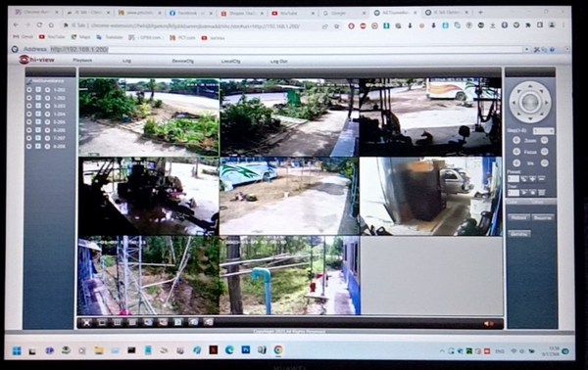This screenshot has width=588, height=370.
Task: Click the Preset number input field
Action: (x=514, y=179)
